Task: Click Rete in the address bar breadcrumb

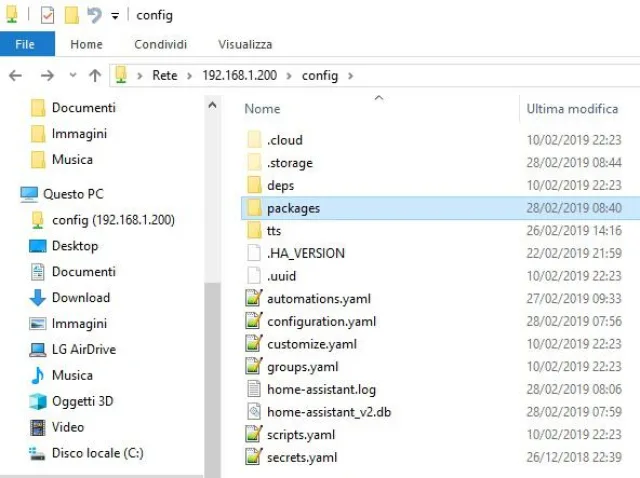Action: click(x=164, y=76)
